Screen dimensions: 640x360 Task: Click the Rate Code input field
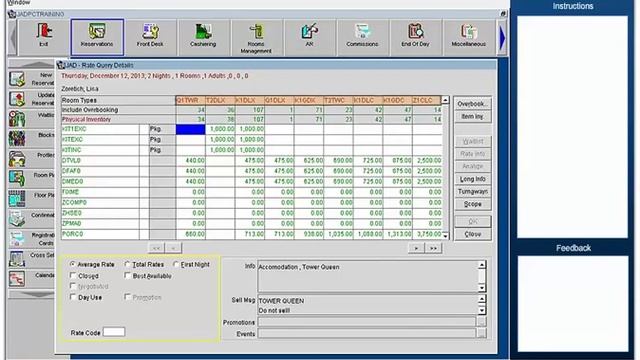point(114,332)
